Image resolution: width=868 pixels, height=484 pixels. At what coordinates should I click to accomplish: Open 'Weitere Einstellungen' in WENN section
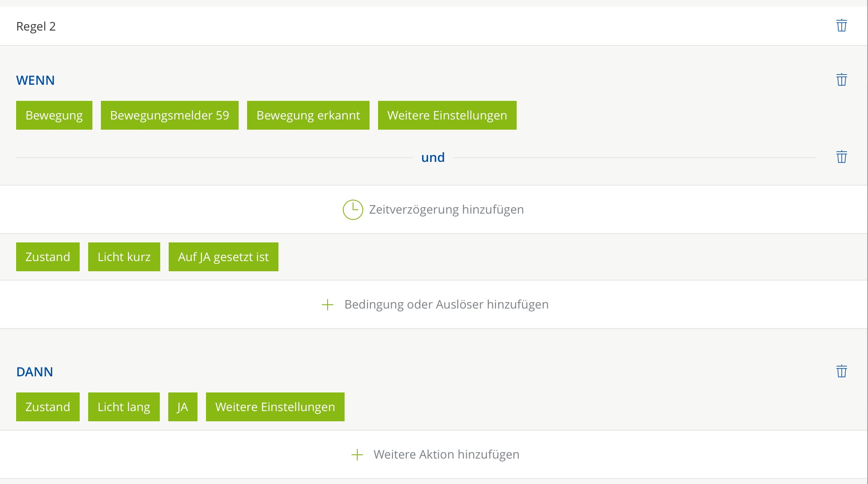[x=447, y=115]
